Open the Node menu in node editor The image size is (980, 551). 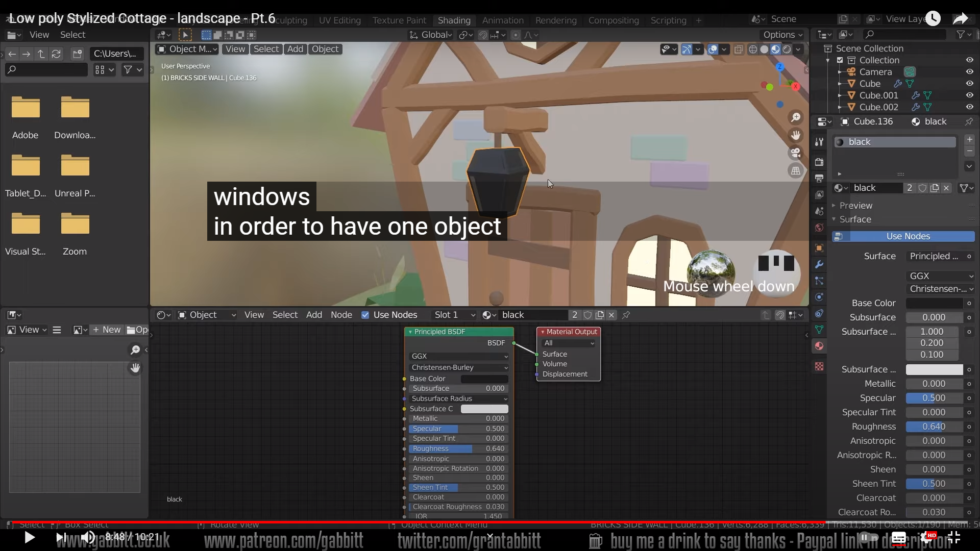(341, 315)
